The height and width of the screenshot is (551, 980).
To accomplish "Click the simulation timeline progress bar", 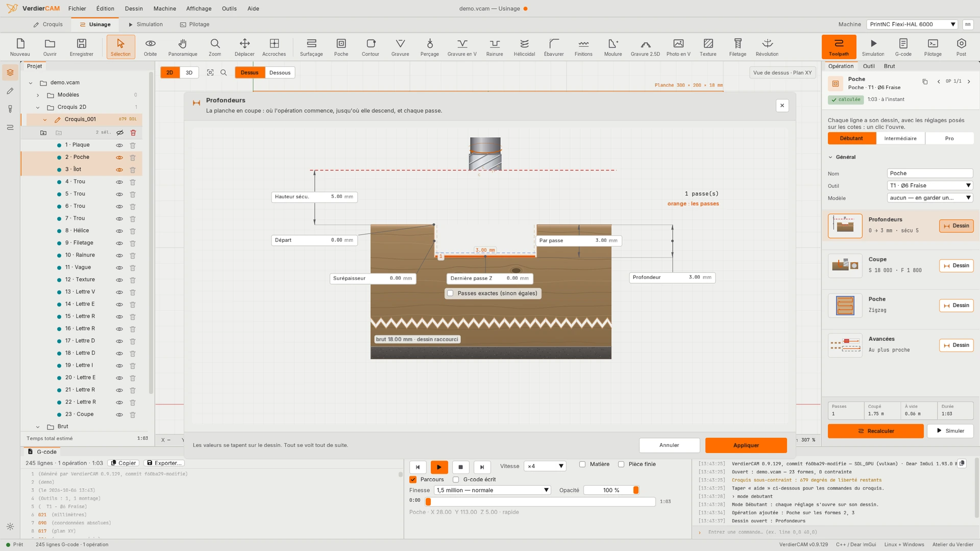I will [x=540, y=502].
